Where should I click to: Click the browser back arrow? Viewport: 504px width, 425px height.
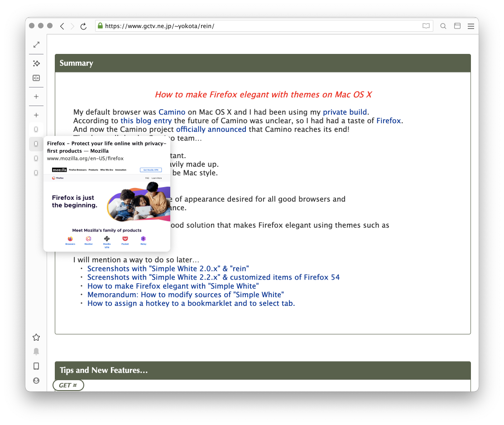click(x=62, y=26)
